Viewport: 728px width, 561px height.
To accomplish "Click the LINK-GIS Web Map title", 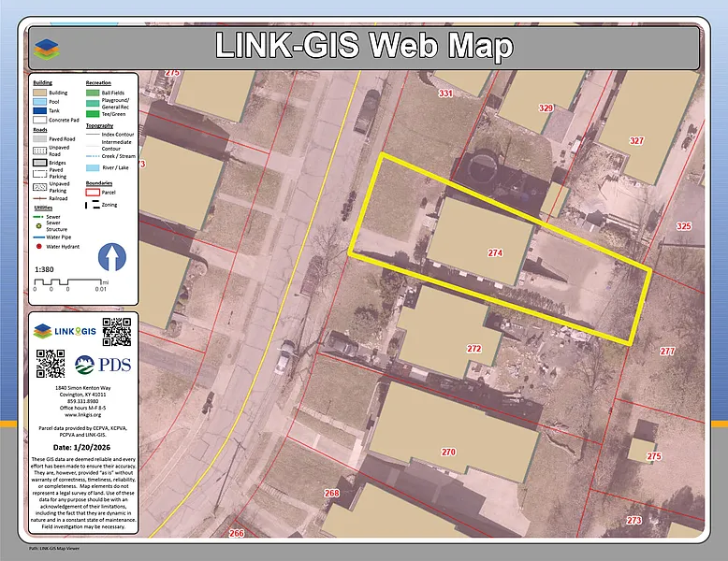I will click(x=364, y=46).
